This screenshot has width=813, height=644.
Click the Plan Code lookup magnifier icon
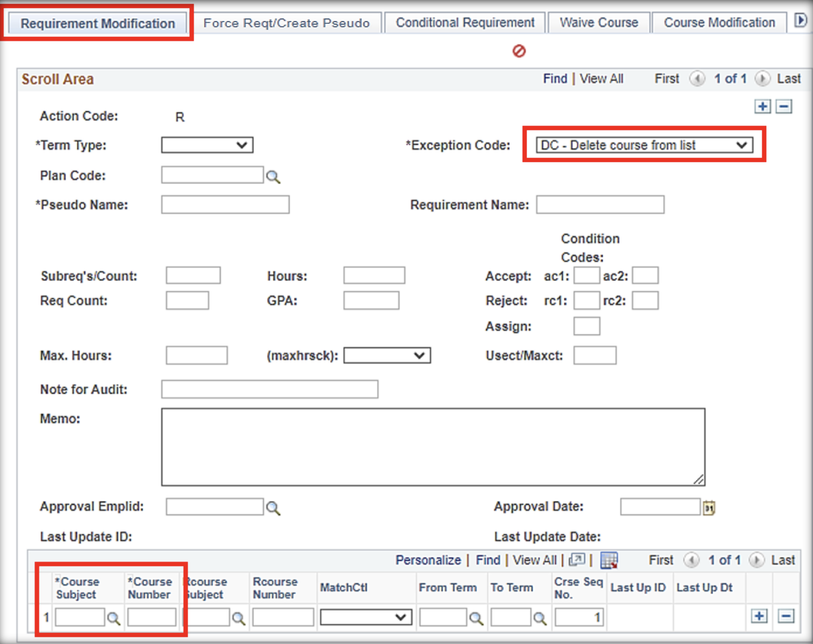pos(273,177)
